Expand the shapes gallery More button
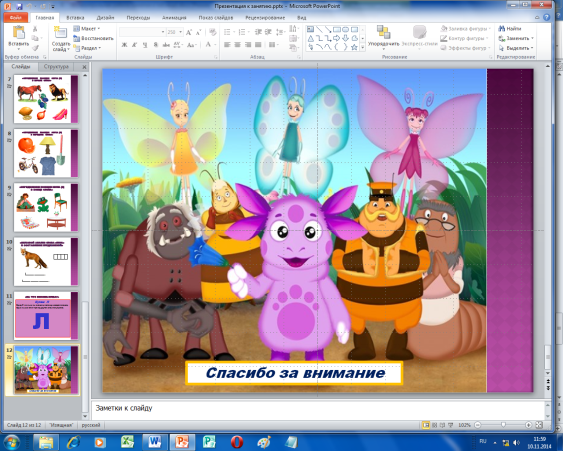This screenshot has height=451, width=563. [362, 47]
